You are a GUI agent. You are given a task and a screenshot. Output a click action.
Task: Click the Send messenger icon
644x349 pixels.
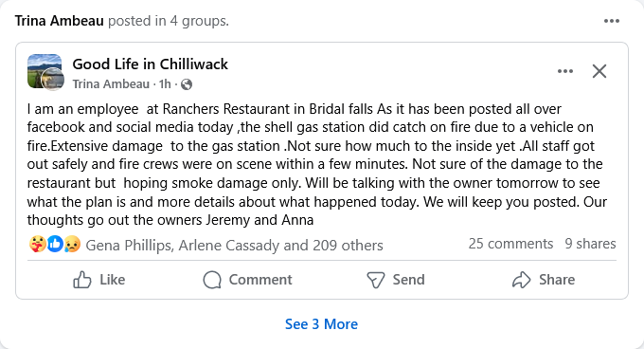375,280
